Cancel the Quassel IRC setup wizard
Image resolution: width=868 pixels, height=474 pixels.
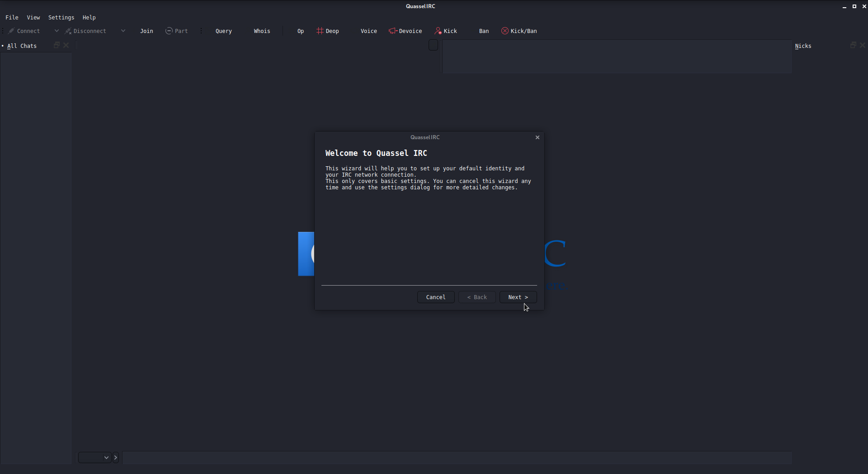436,297
